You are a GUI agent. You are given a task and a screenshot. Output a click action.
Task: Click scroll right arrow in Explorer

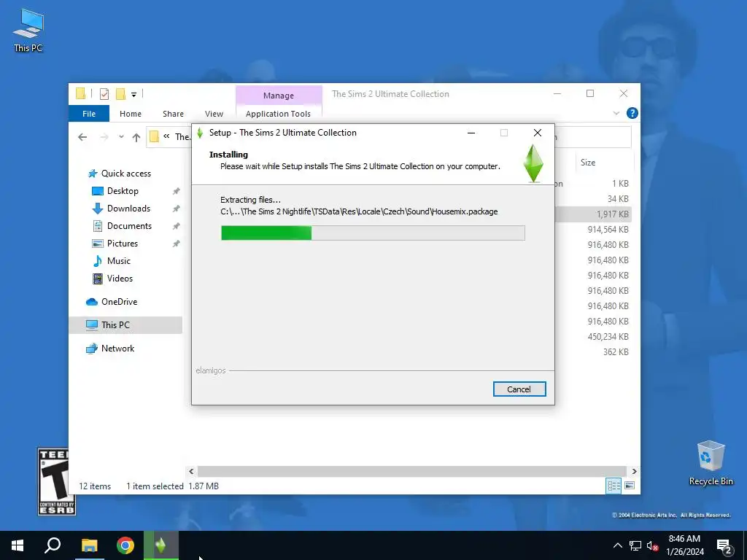[x=634, y=472]
